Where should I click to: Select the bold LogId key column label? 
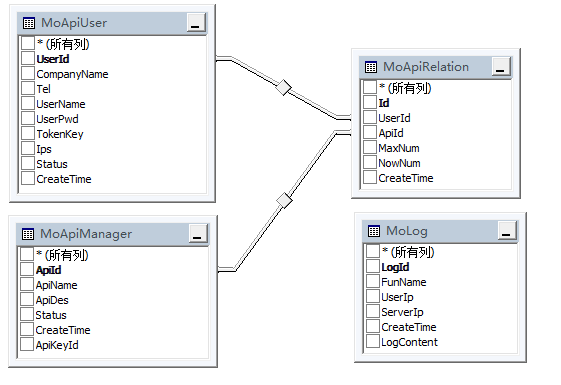tap(395, 267)
